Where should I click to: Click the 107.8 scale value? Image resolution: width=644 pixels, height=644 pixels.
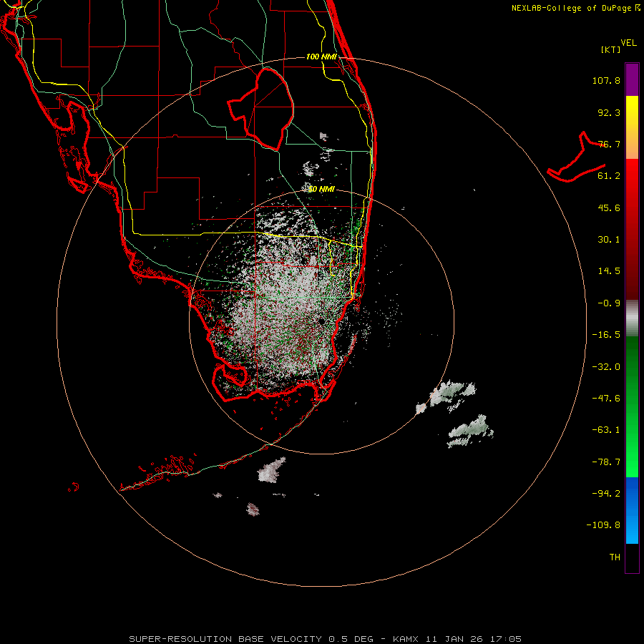606,80
